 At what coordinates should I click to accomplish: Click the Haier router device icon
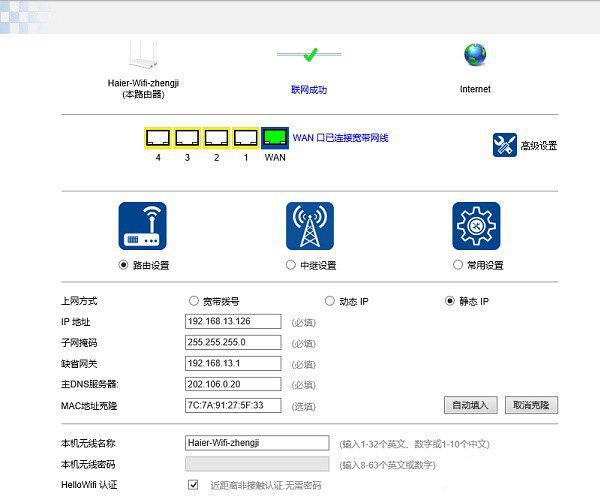[147, 54]
